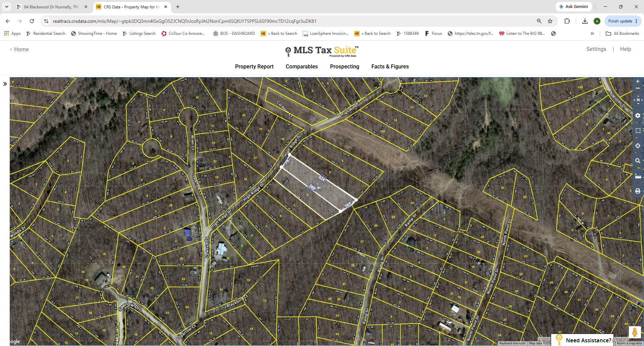This screenshot has width=644, height=346.
Task: Open a new browser tab
Action: click(x=178, y=7)
